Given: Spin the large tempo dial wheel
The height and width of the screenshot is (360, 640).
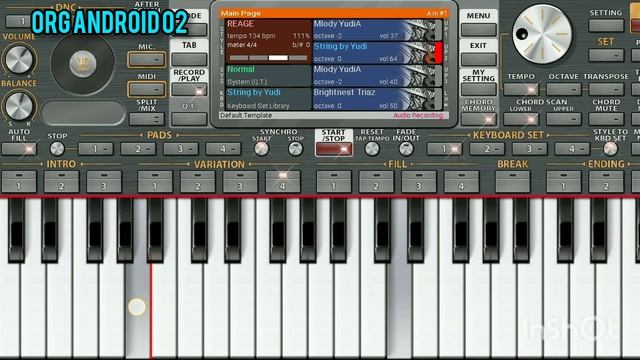Looking at the screenshot, I should point(542,34).
